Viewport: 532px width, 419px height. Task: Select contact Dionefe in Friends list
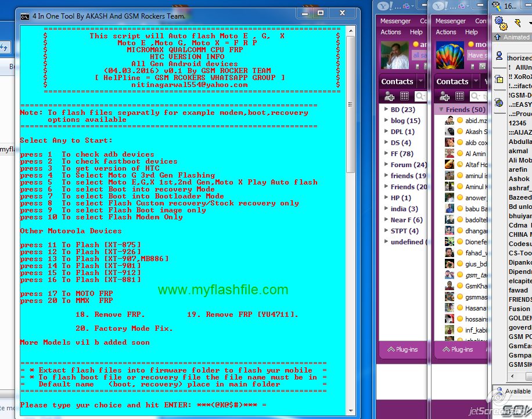tap(466, 241)
